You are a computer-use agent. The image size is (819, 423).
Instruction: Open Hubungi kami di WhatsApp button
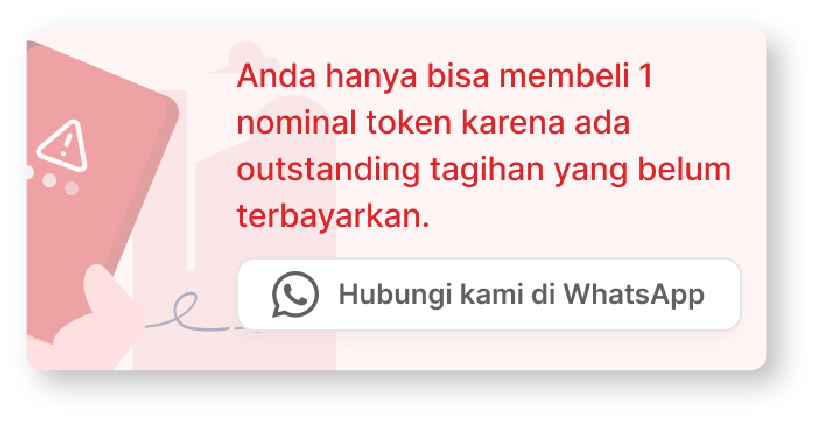pos(489,294)
